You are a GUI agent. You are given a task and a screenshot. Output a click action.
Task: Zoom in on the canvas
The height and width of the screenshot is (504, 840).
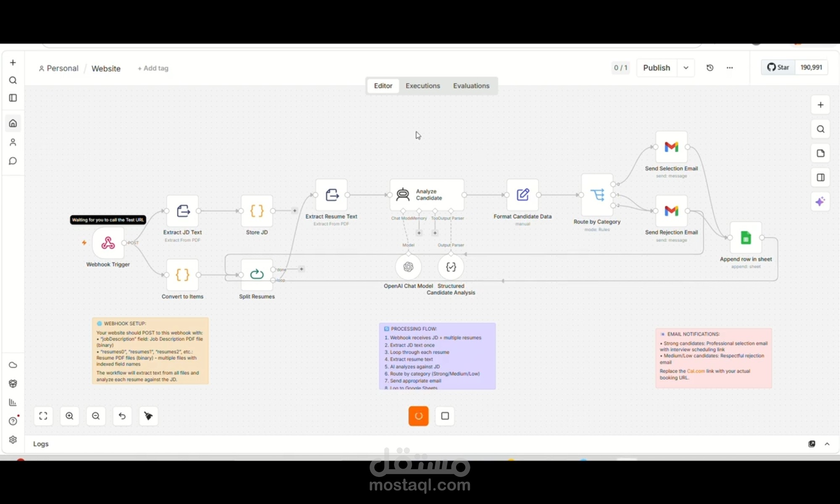[70, 416]
